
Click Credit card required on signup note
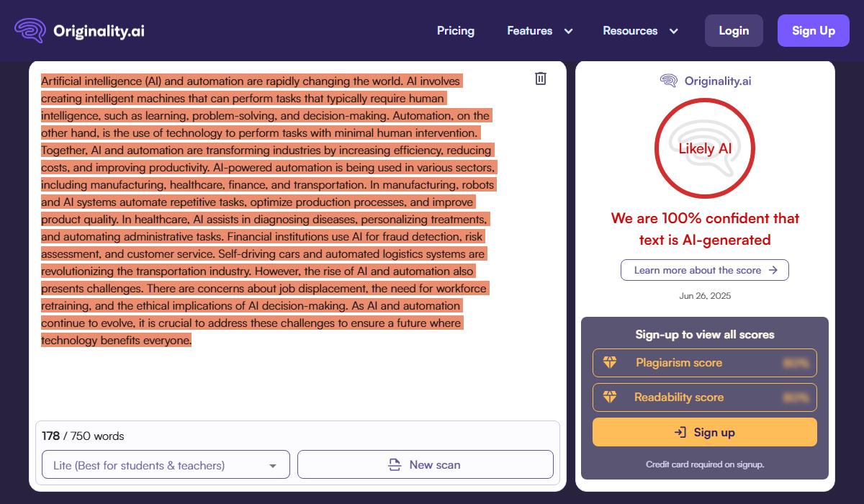point(705,464)
